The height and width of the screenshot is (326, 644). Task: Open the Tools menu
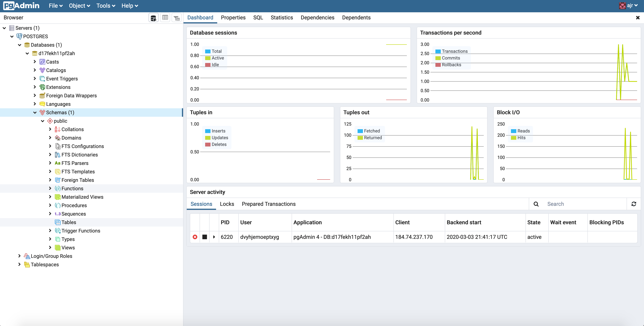click(105, 6)
